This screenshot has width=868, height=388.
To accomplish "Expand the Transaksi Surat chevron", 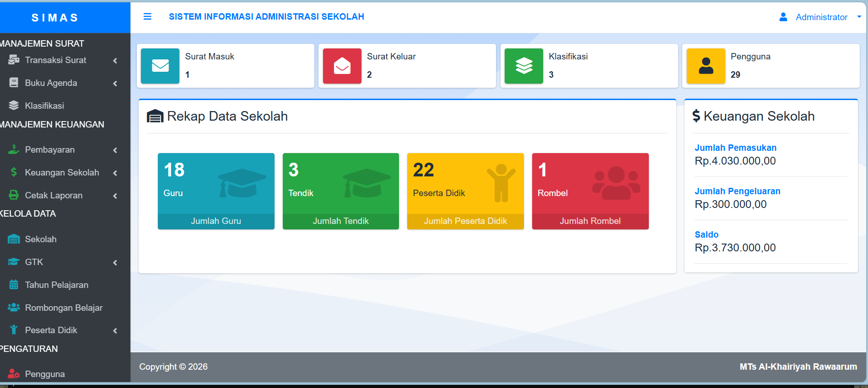I will click(x=115, y=60).
